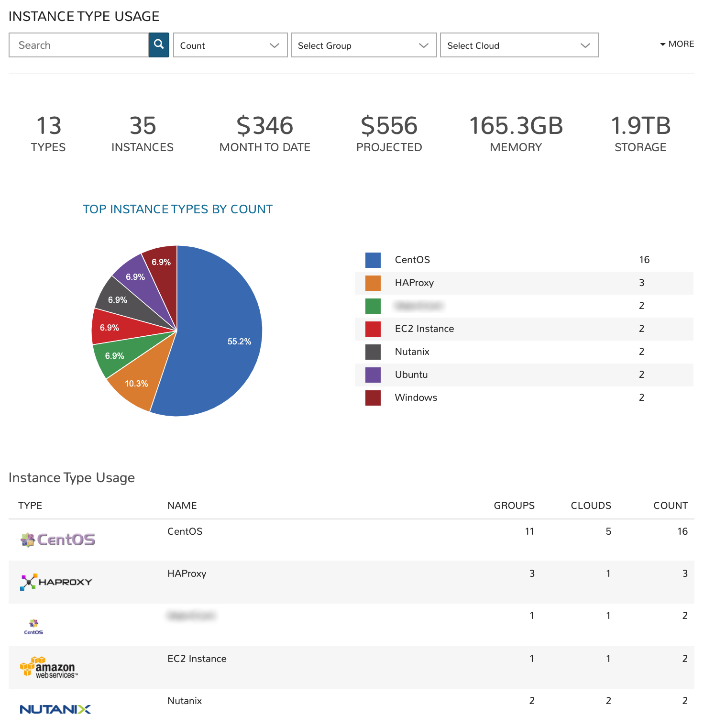Open the Count dropdown
704x728 pixels.
[230, 45]
